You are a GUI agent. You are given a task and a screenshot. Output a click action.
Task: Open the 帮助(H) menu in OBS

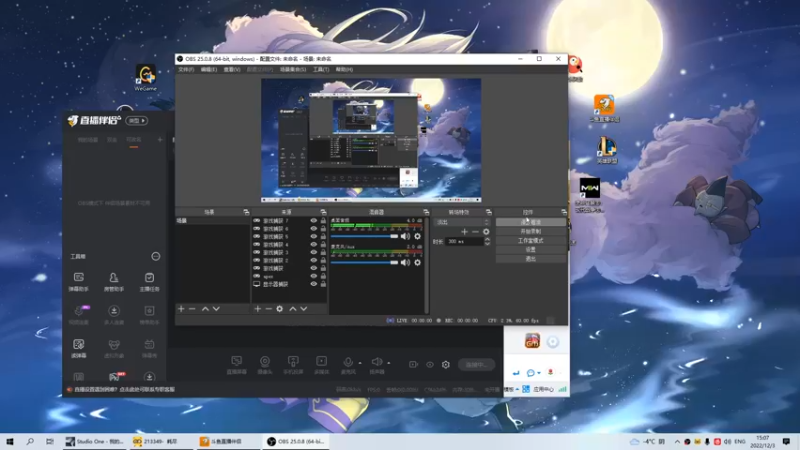tap(344, 69)
